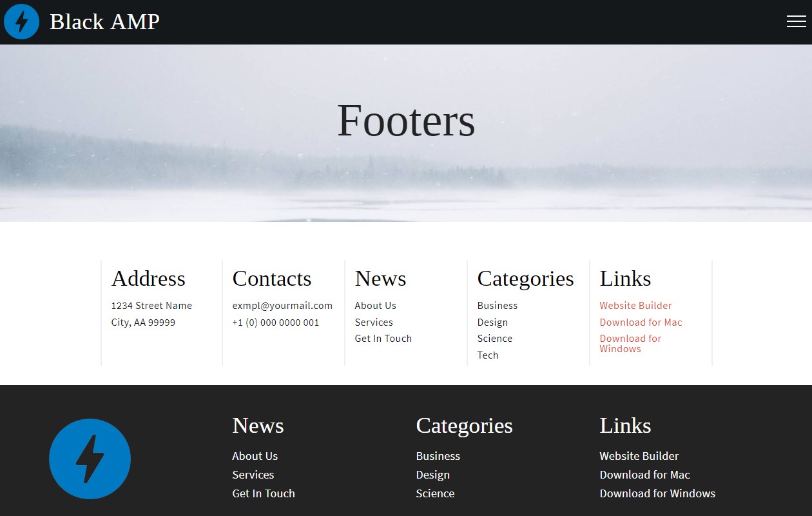
Task: Click the Tech category link
Action: [x=488, y=355]
